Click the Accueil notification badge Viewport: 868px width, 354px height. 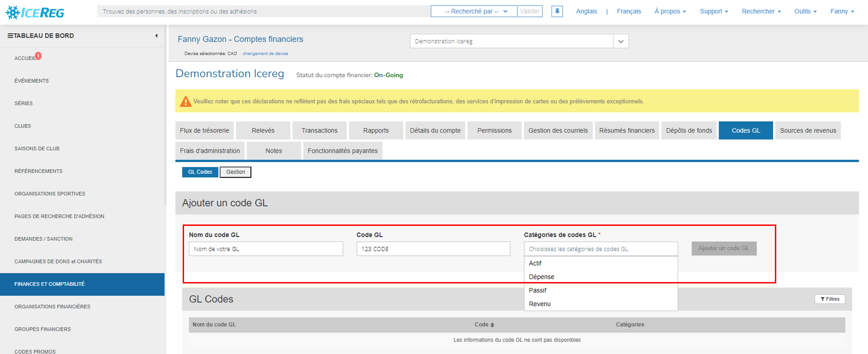(x=38, y=56)
